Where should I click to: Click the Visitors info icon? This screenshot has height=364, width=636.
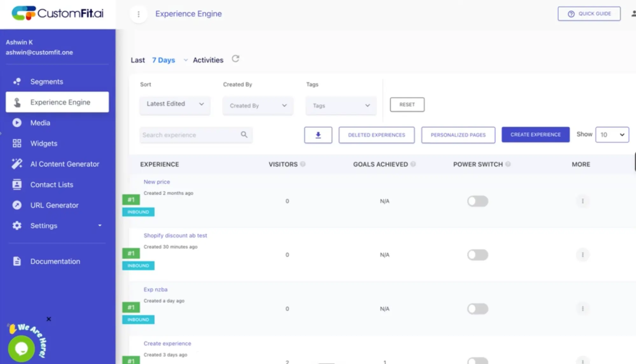coord(303,164)
